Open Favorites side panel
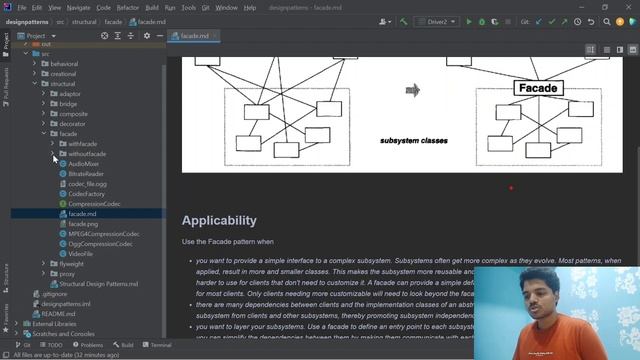 (6, 318)
